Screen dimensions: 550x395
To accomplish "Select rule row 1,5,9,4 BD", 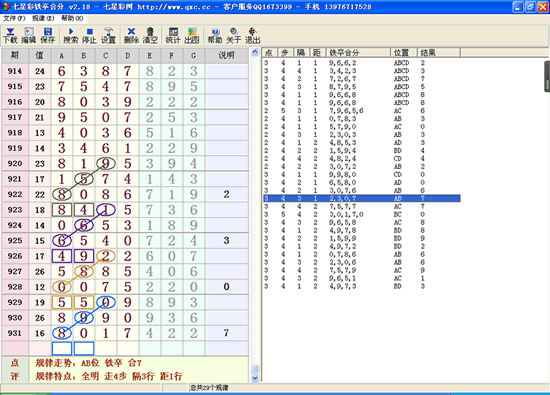I will (x=362, y=151).
